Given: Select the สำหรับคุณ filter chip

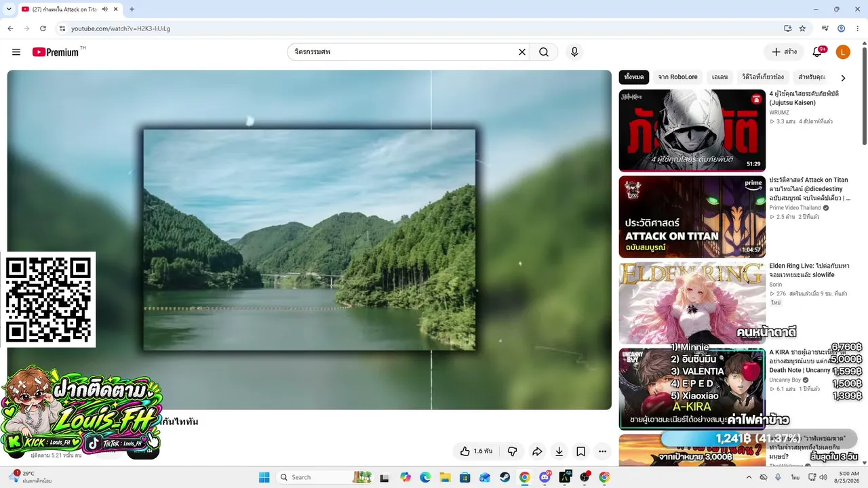Looking at the screenshot, I should (812, 77).
